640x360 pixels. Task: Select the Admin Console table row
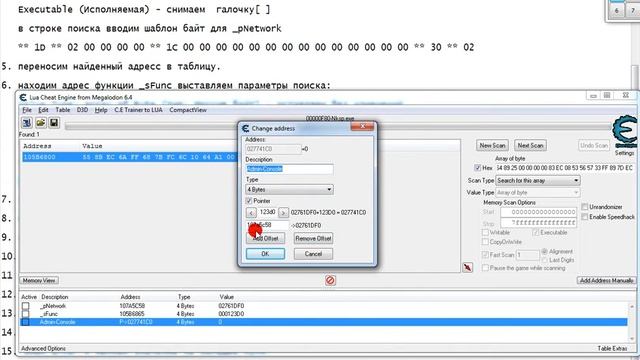[324, 322]
